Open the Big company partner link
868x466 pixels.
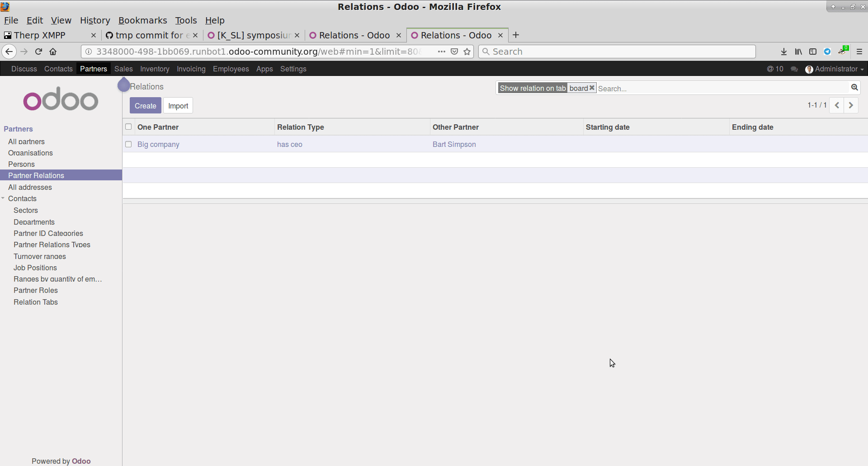pyautogui.click(x=158, y=144)
